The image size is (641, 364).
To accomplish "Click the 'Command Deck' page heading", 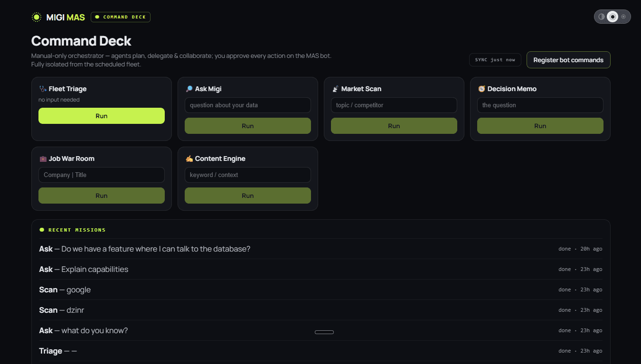I will pos(81,41).
